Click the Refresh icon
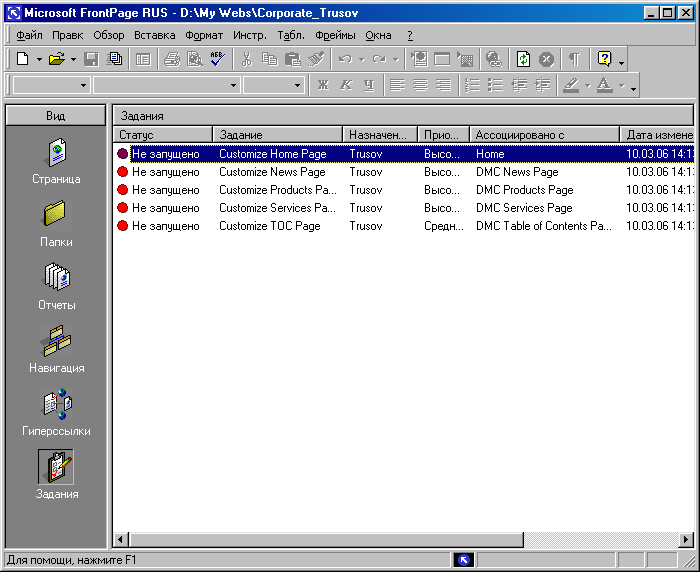This screenshot has height=572, width=700. pos(523,59)
